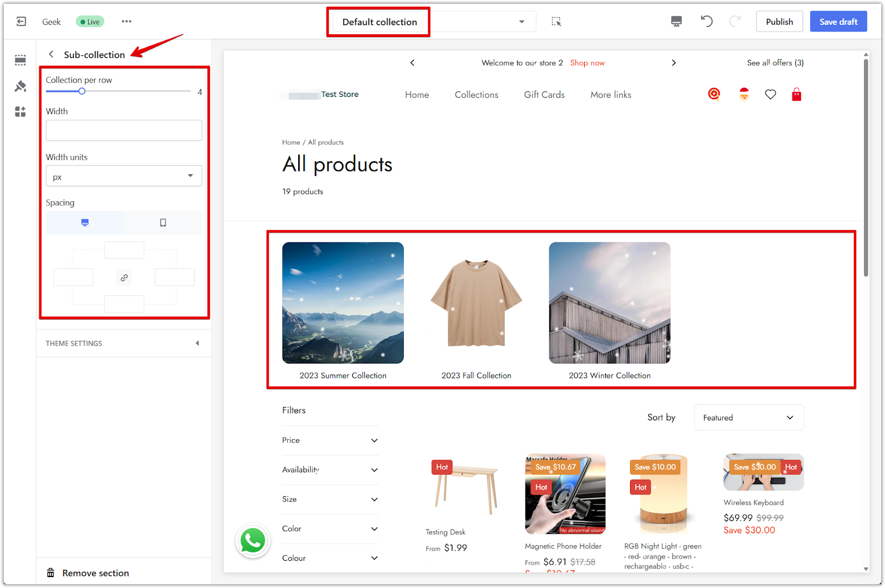Click the Wireless Keyboard product title
The image size is (885, 588).
click(754, 503)
